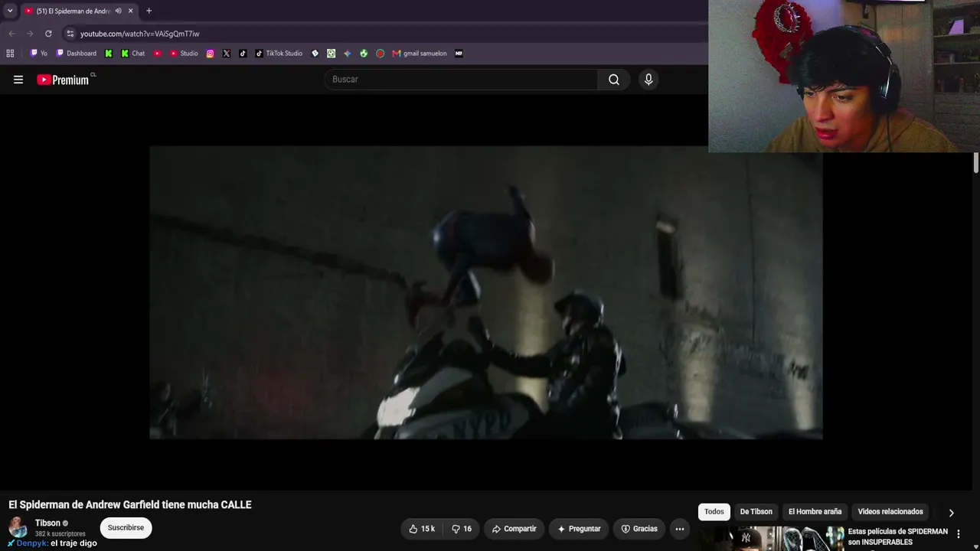The height and width of the screenshot is (551, 980).
Task: View site information beside the URL
Action: [x=70, y=34]
